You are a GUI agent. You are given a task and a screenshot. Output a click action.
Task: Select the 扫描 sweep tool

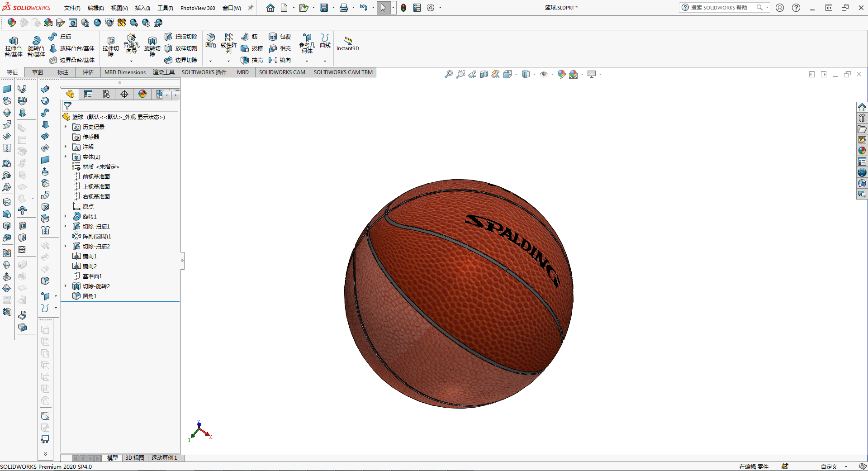[60, 37]
